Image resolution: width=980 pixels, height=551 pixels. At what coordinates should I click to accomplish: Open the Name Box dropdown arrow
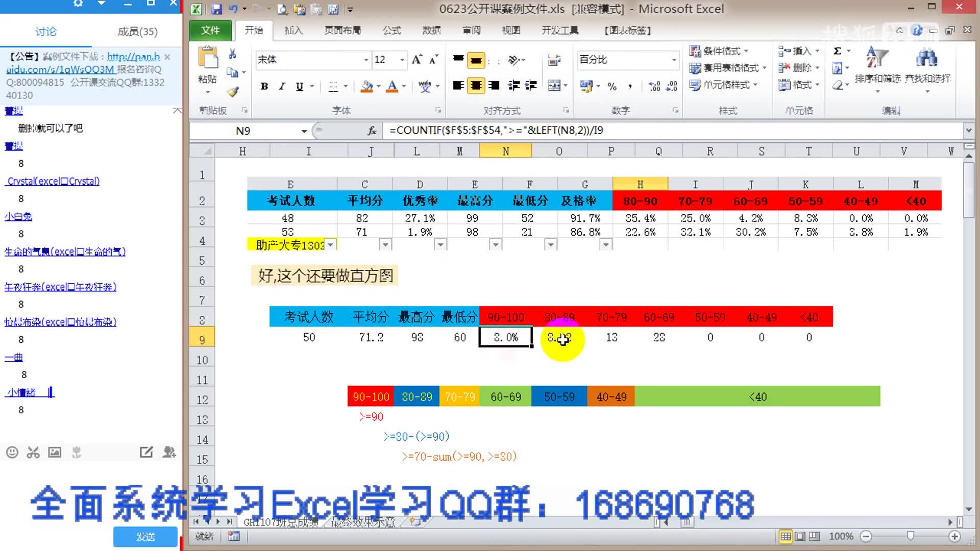tap(304, 131)
